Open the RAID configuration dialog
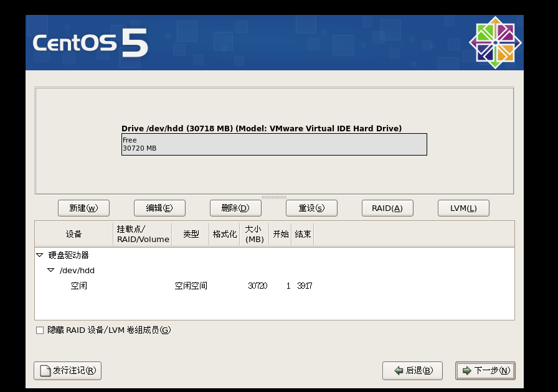The width and height of the screenshot is (558, 392). coord(387,208)
